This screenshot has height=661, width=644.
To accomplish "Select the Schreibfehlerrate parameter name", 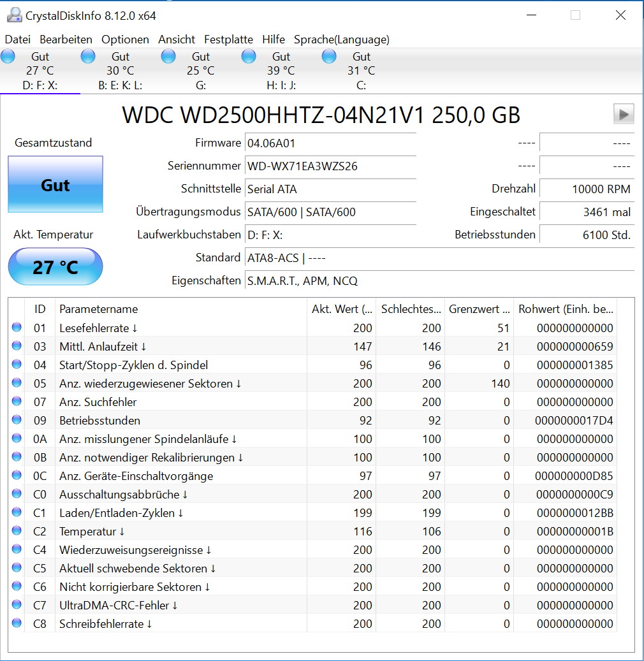I will point(106,624).
